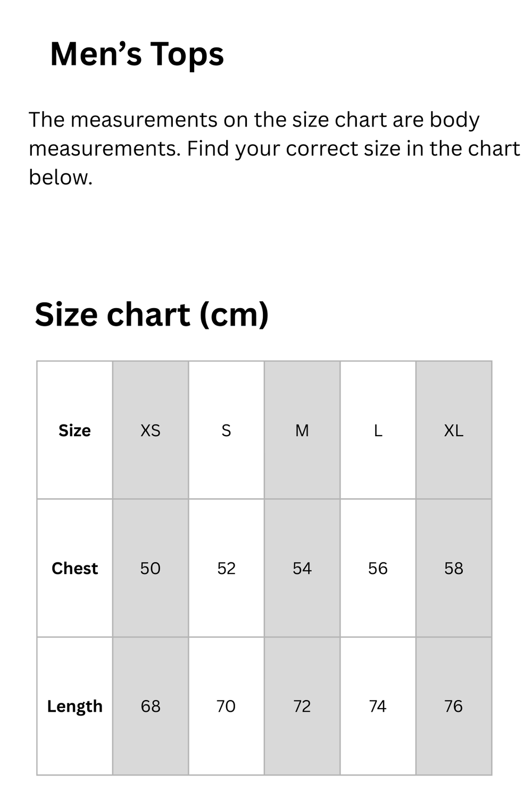Viewport: 532px width, 798px height.
Task: Select length value 72 for M
Action: pos(302,706)
